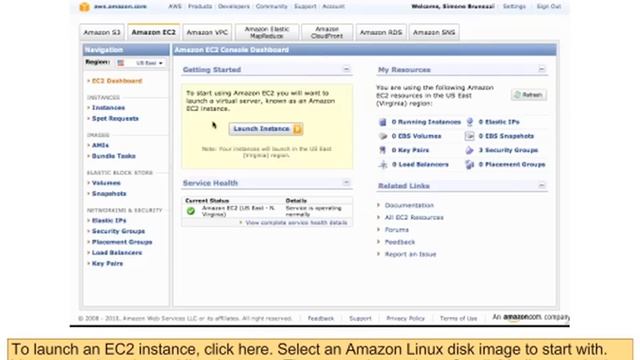This screenshot has height=360, width=640.
Task: Open Spot Requests in navigation
Action: click(115, 118)
